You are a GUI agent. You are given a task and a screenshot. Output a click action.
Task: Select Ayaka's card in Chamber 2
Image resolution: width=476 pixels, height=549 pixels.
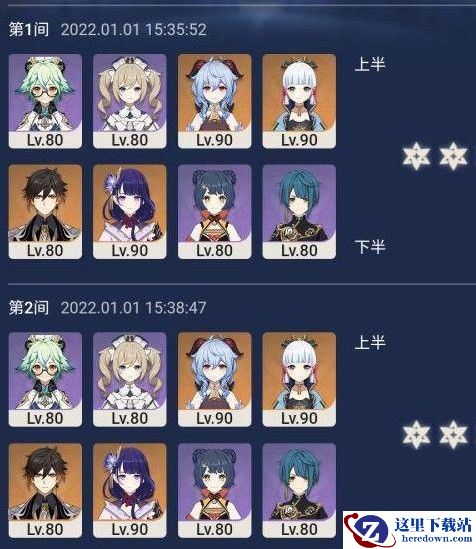(x=299, y=380)
